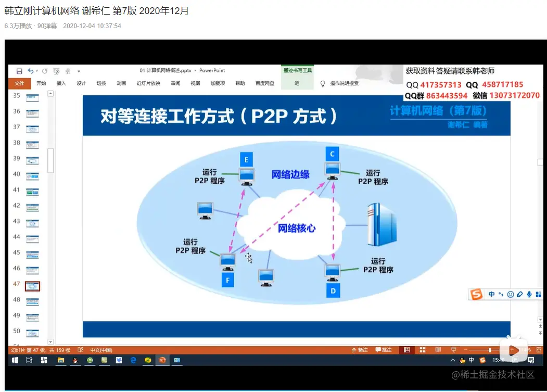Switch to the 开始 ribbon tab
Screen dimensions: 547x392
coord(41,83)
